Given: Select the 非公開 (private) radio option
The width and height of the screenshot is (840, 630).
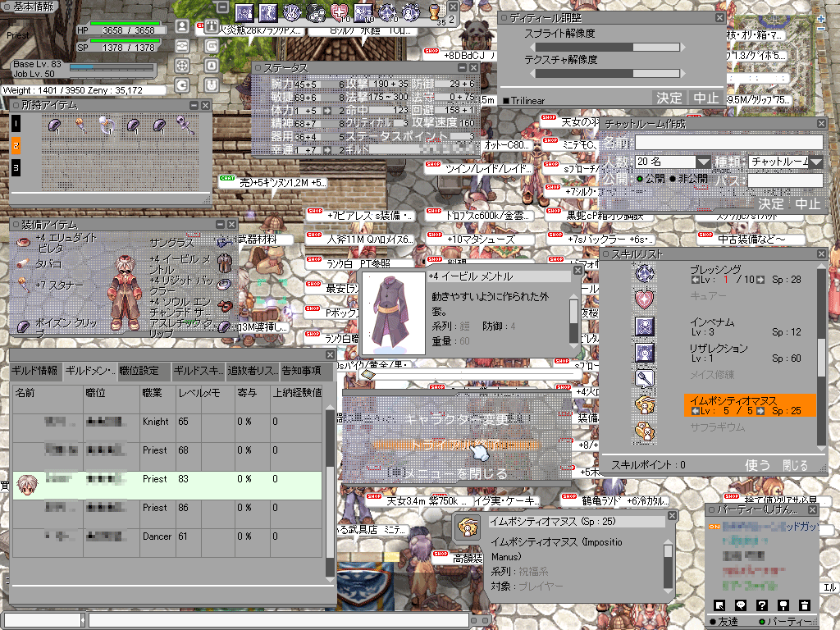Looking at the screenshot, I should coord(673,178).
